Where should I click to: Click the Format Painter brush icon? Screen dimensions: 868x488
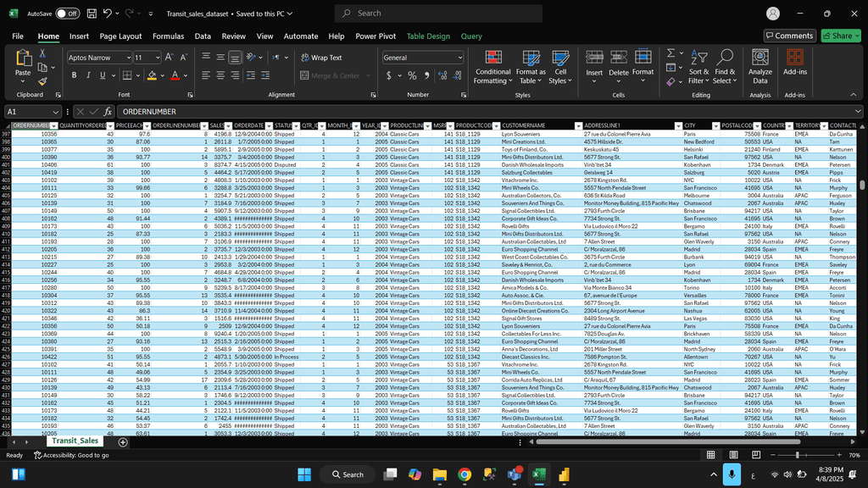pyautogui.click(x=42, y=81)
